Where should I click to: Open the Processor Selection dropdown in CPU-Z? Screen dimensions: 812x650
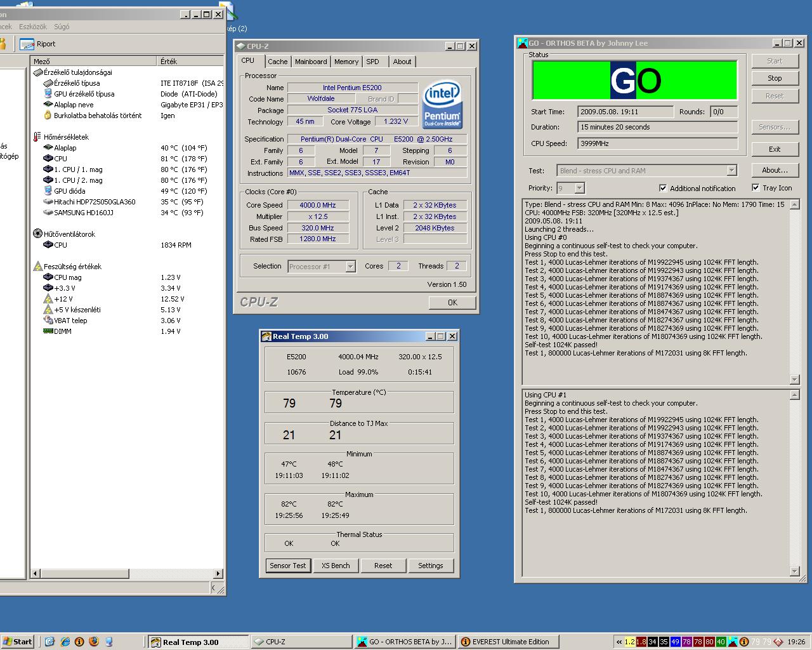[350, 267]
